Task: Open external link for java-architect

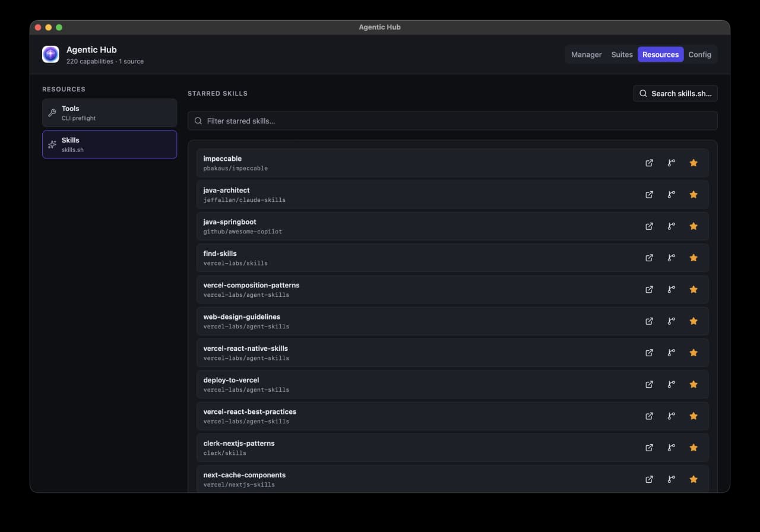Action: 649,194
